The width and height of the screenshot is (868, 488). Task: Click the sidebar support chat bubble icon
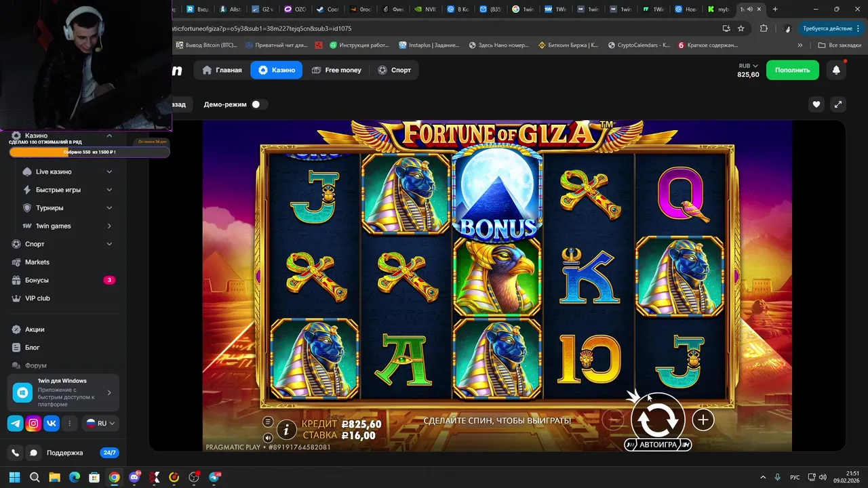point(33,453)
